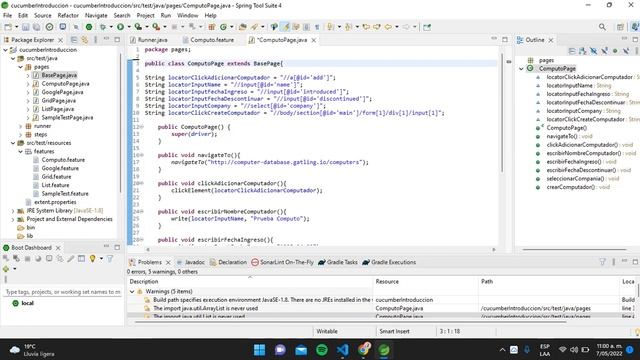Click the Run External Tools icon with red toolbox
Screen dimensions: 640x360
[x=156, y=27]
